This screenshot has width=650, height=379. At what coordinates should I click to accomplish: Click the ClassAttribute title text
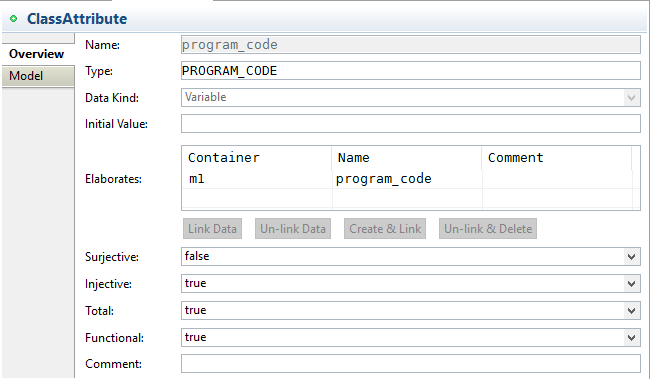pyautogui.click(x=77, y=19)
